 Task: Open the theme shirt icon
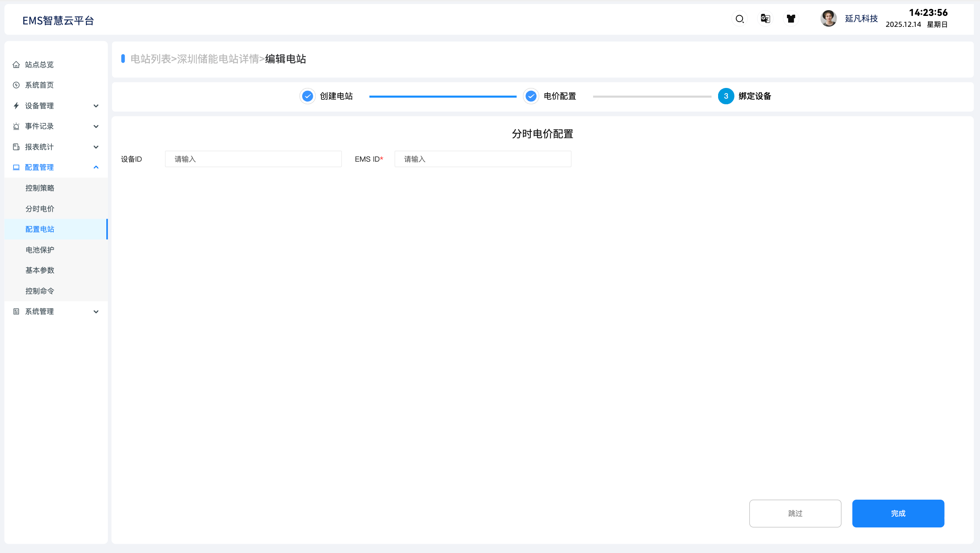pos(791,19)
